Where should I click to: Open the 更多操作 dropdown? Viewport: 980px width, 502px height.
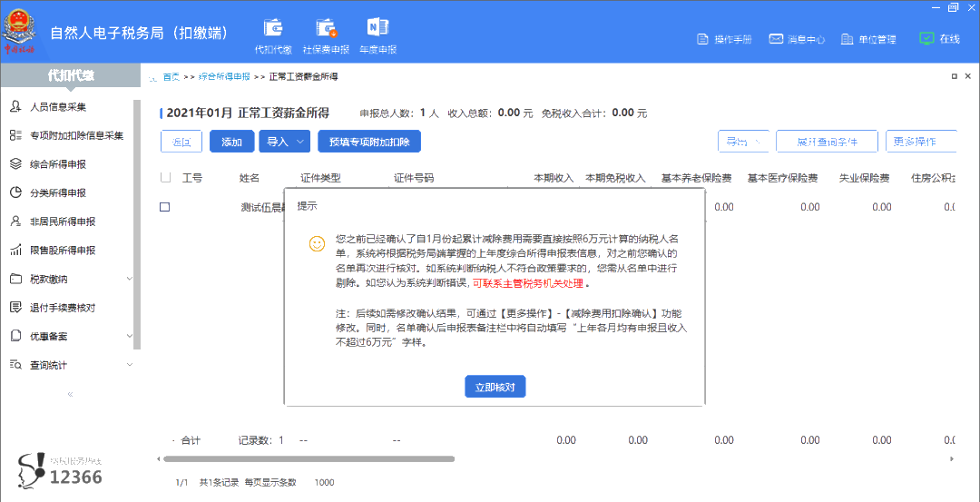pyautogui.click(x=921, y=142)
